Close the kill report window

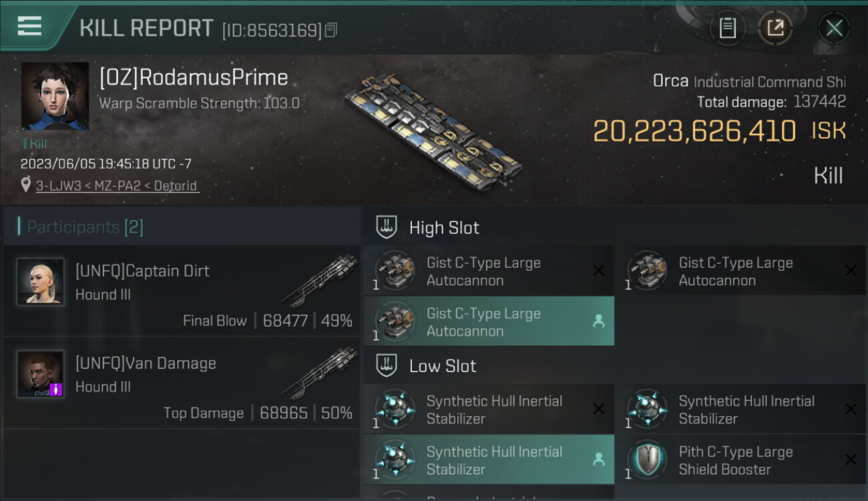click(x=834, y=28)
